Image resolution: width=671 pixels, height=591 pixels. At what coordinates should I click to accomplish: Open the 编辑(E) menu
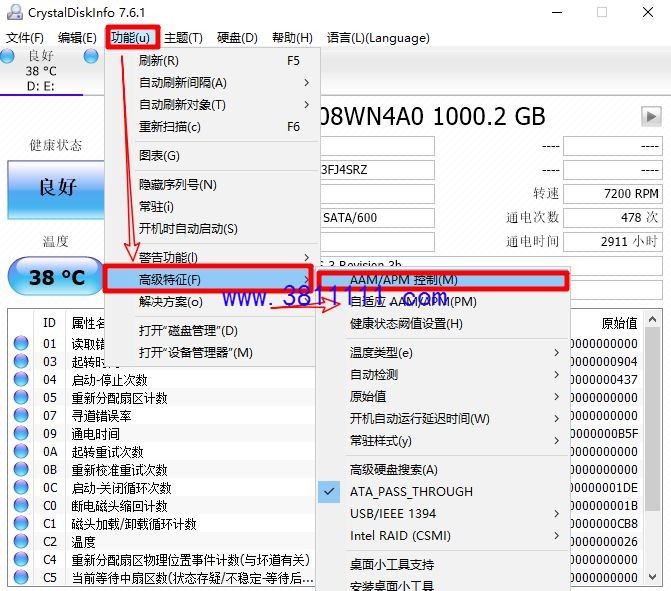tap(77, 38)
